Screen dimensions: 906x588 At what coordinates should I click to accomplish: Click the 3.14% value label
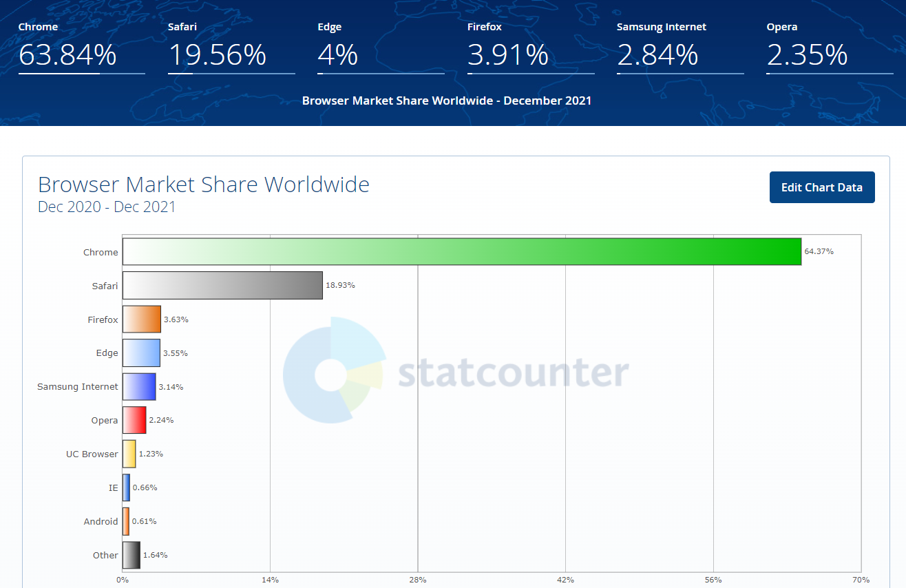pos(171,387)
